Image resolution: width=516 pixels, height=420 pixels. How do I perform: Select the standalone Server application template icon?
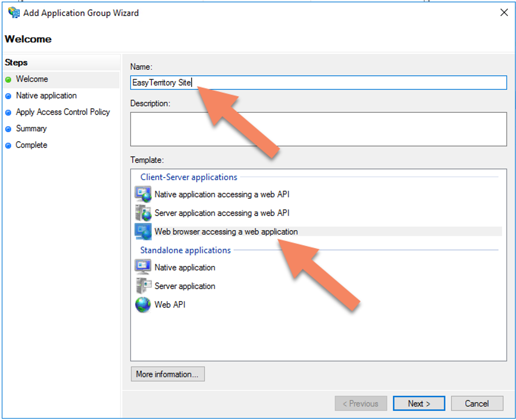pyautogui.click(x=143, y=286)
